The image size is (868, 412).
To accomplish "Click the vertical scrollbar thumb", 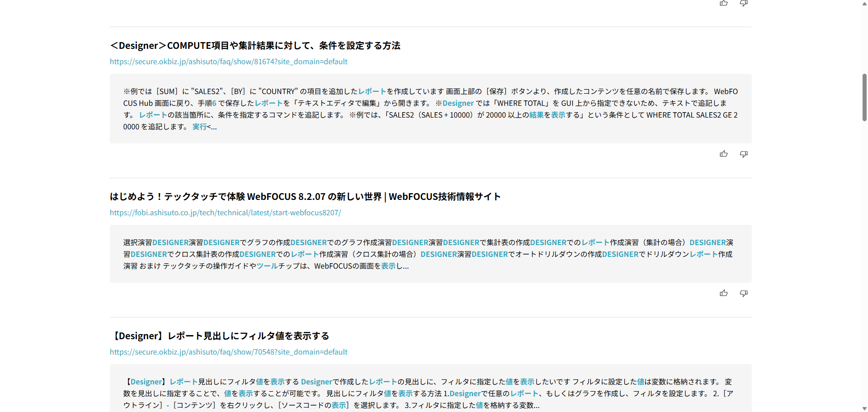I will point(864,97).
